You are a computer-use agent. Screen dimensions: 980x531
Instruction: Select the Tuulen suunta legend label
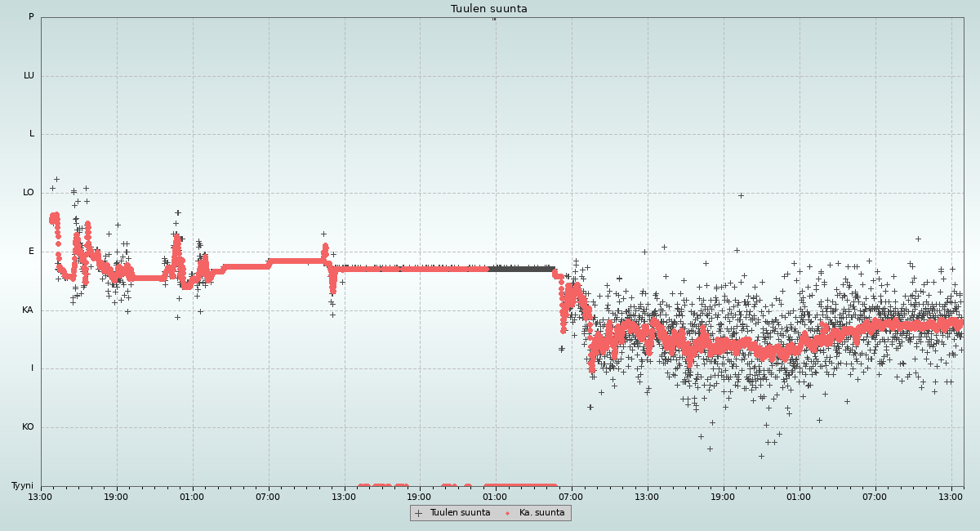pyautogui.click(x=460, y=513)
